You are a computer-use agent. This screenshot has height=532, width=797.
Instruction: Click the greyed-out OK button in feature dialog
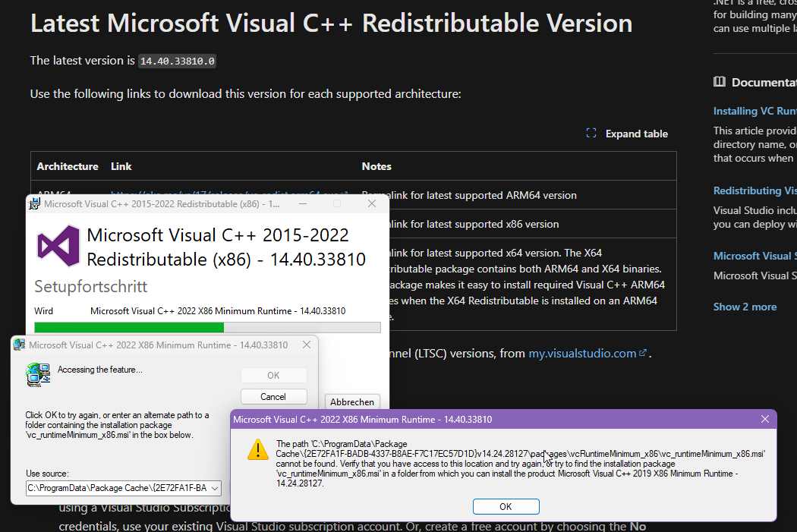tap(273, 376)
